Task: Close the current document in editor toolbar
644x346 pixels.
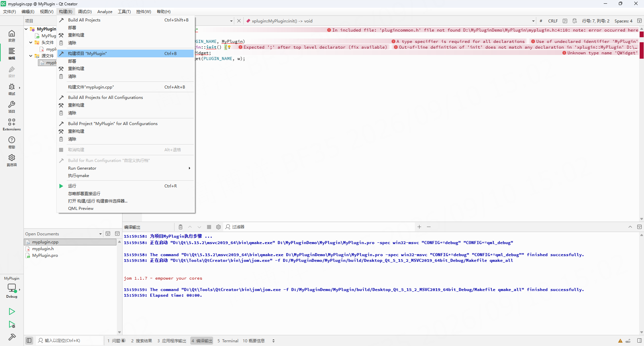Action: pyautogui.click(x=239, y=21)
